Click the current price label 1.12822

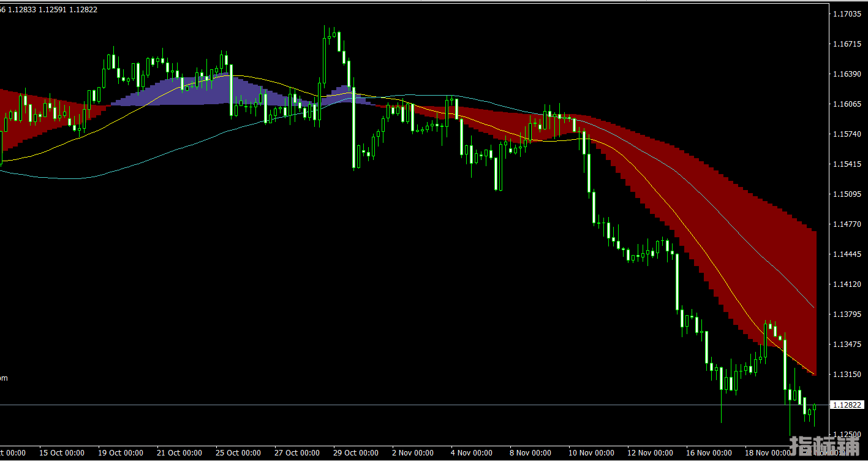tap(847, 405)
